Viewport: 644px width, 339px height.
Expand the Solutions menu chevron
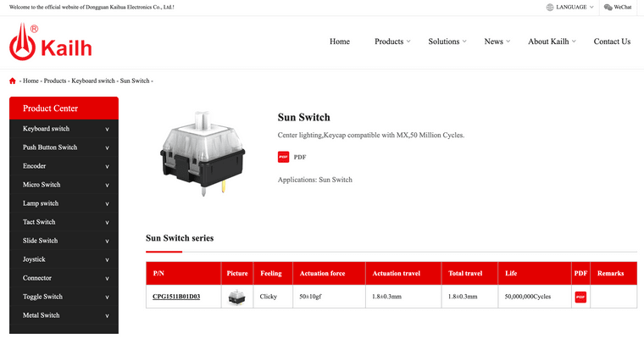464,42
